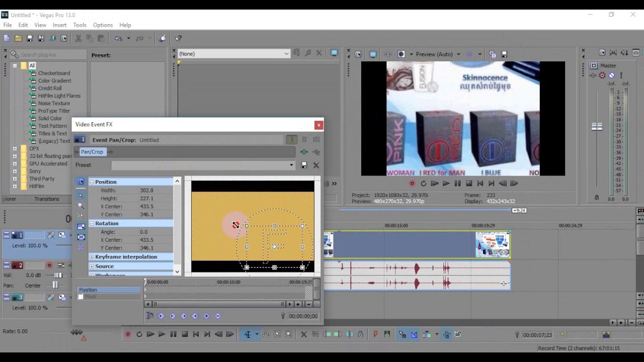This screenshot has height=362, width=644.
Task: Click Play From Start in Video Preview
Action: point(435,184)
